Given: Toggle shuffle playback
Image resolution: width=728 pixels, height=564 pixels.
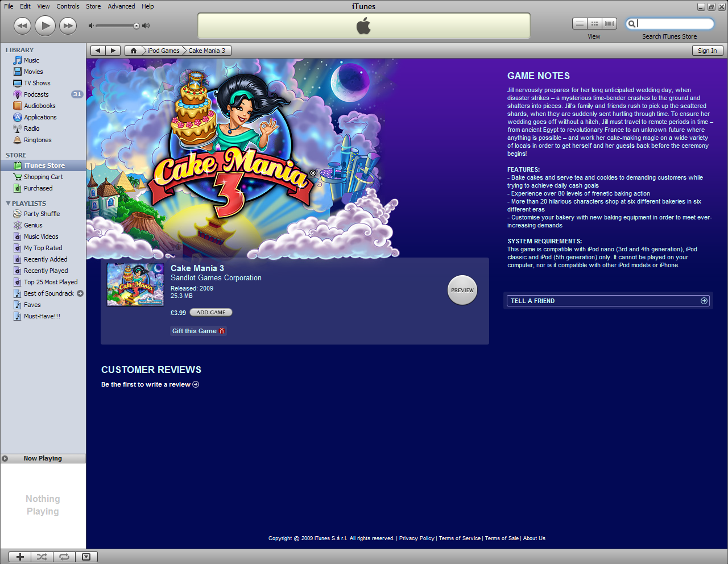Looking at the screenshot, I should (42, 557).
